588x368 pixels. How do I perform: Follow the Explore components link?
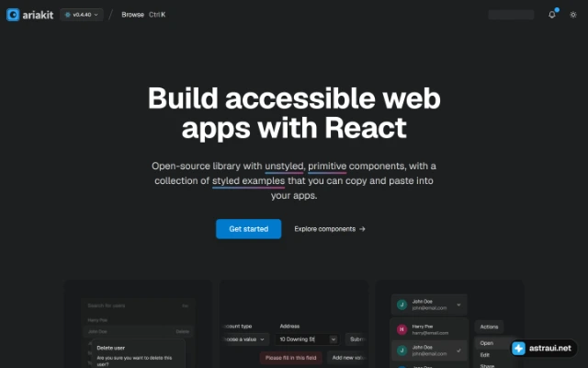[330, 229]
